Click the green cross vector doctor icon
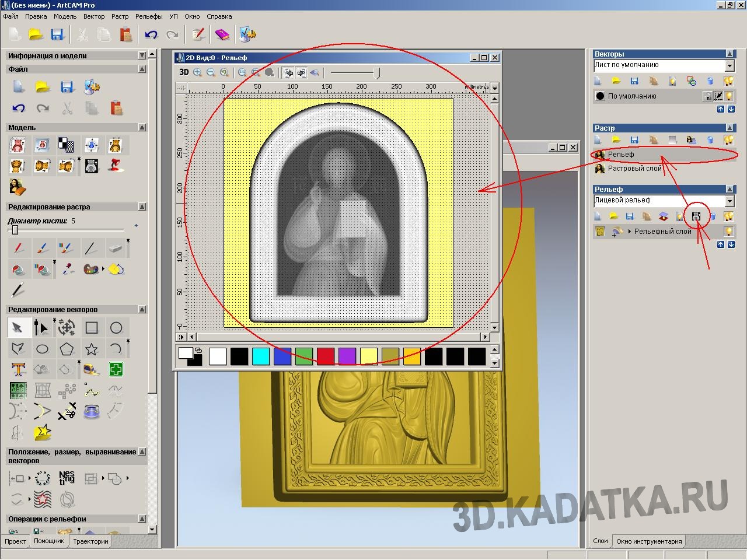This screenshot has height=560, width=747. (116, 369)
